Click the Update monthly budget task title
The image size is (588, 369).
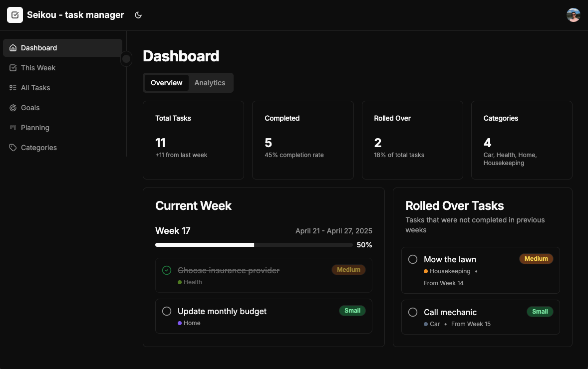tap(222, 311)
